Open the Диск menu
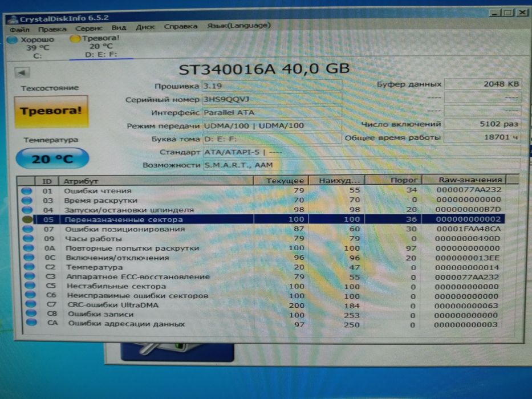532x399 pixels. 145,27
